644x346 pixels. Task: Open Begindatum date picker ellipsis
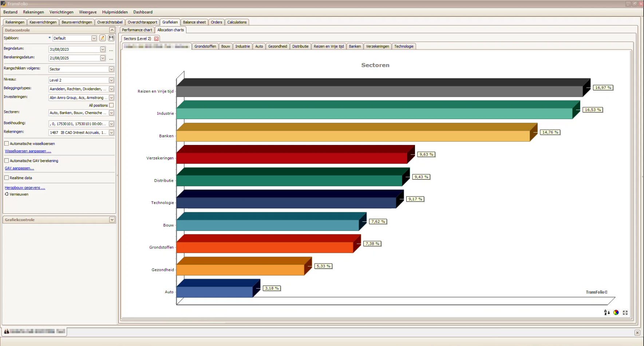click(x=111, y=50)
